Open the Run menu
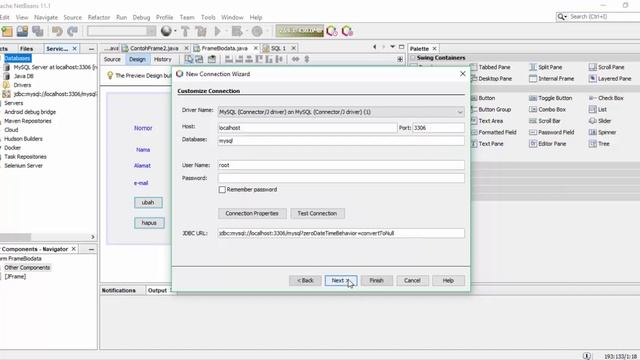 coord(121,18)
